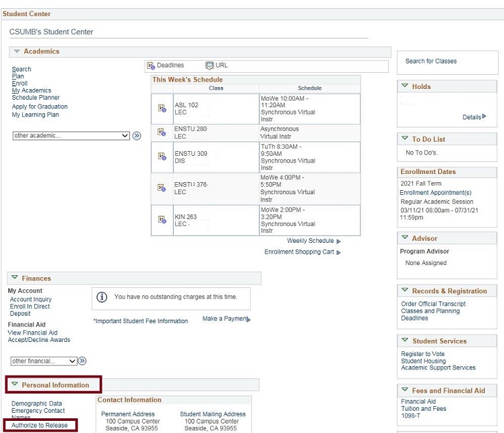Open the Plan link

point(18,76)
